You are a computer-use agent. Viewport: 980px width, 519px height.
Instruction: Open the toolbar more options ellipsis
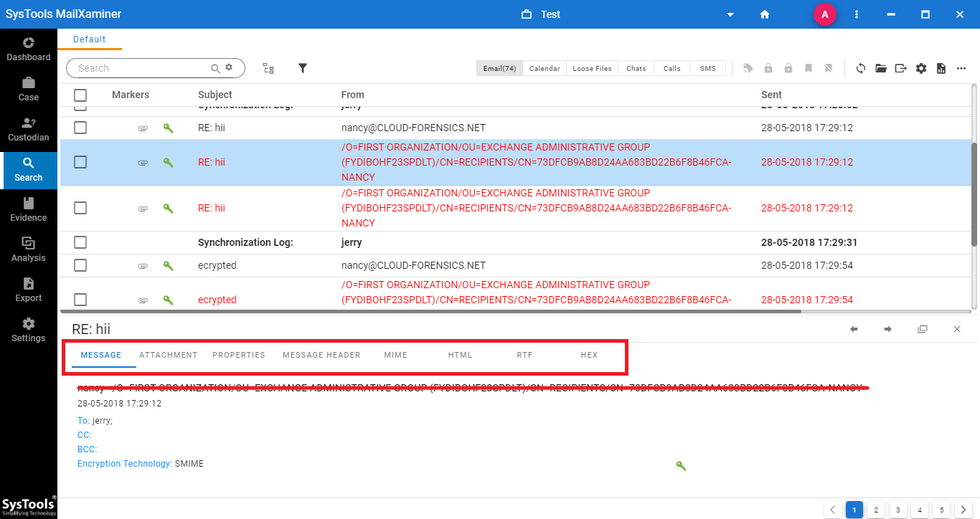(x=961, y=68)
